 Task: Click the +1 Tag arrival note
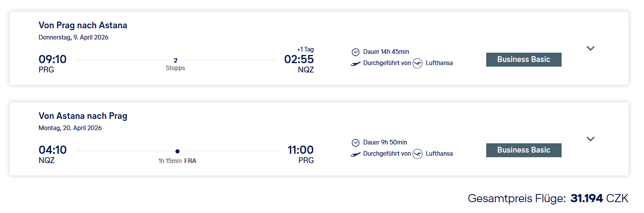[305, 50]
